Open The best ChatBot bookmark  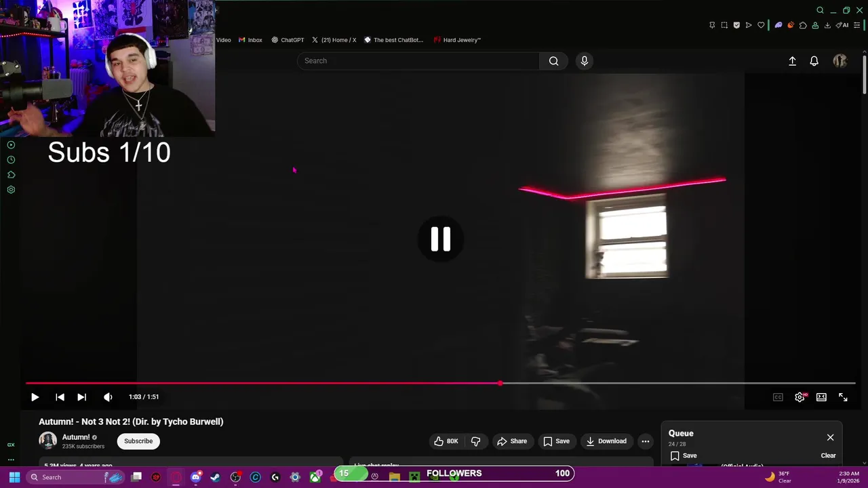[x=393, y=40]
